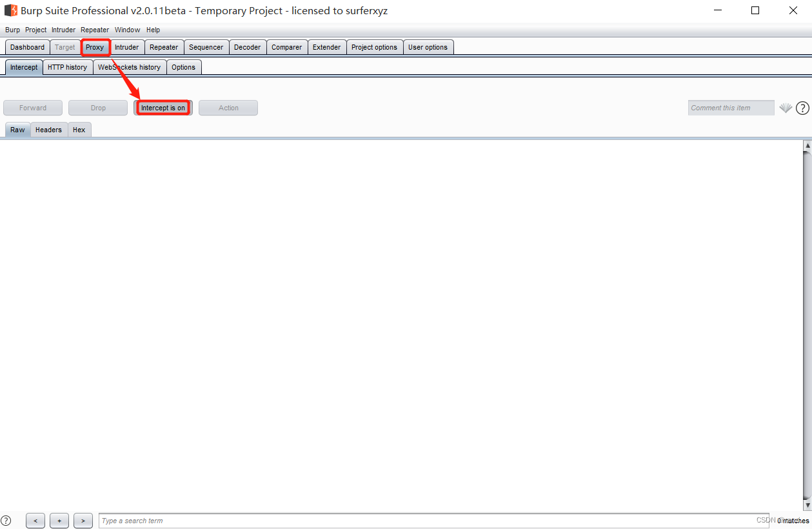Switch to the Dashboard tab
The width and height of the screenshot is (812, 529).
[x=28, y=47]
